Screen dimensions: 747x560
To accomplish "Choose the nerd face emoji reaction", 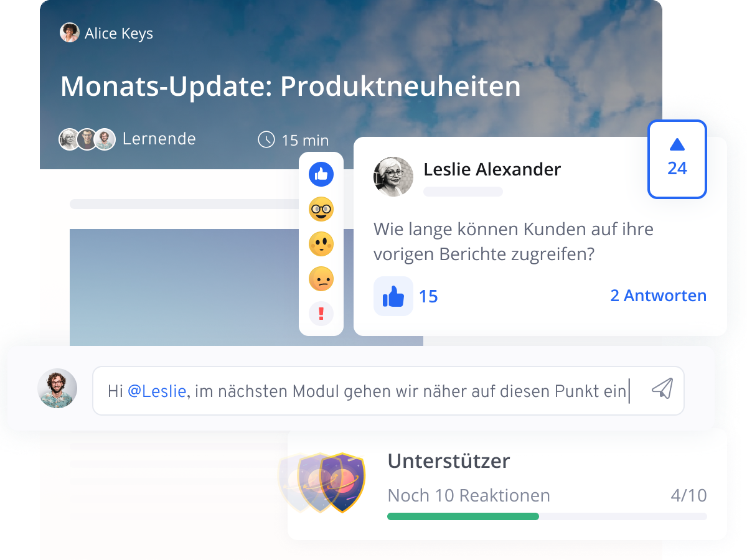I will click(x=320, y=210).
